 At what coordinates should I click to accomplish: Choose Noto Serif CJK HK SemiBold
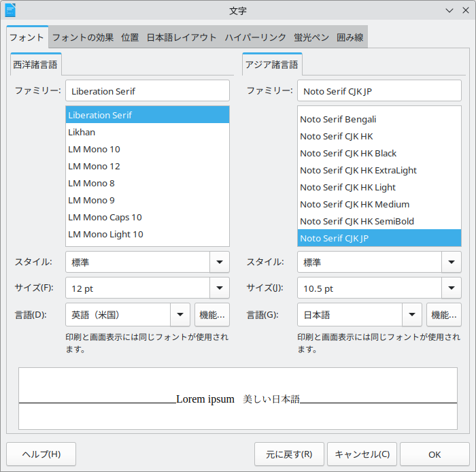coord(379,221)
